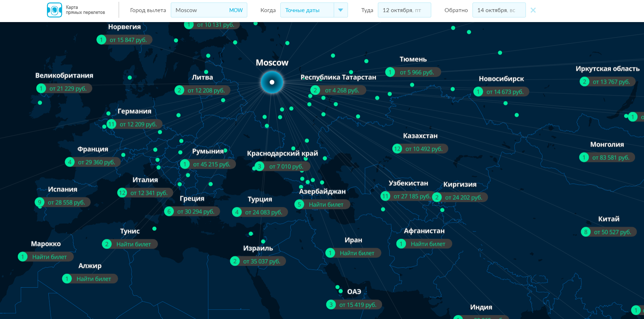Open Turkey price from 24 083 руб.
Screen dimensions: 644x319
pyautogui.click(x=263, y=213)
